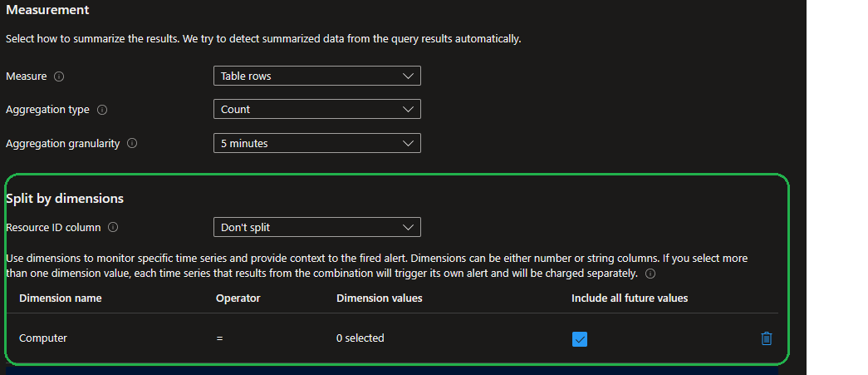This screenshot has width=868, height=375.
Task: Expand the Resource ID column Don't split dropdown
Action: tap(316, 227)
